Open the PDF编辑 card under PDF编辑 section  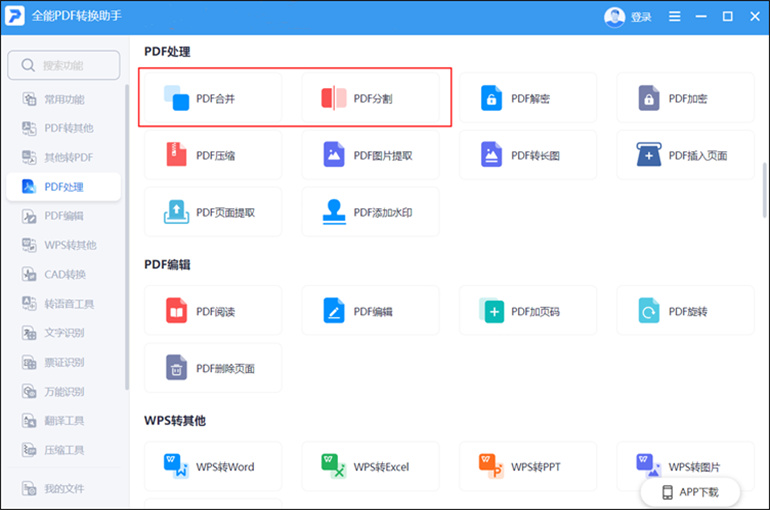371,311
